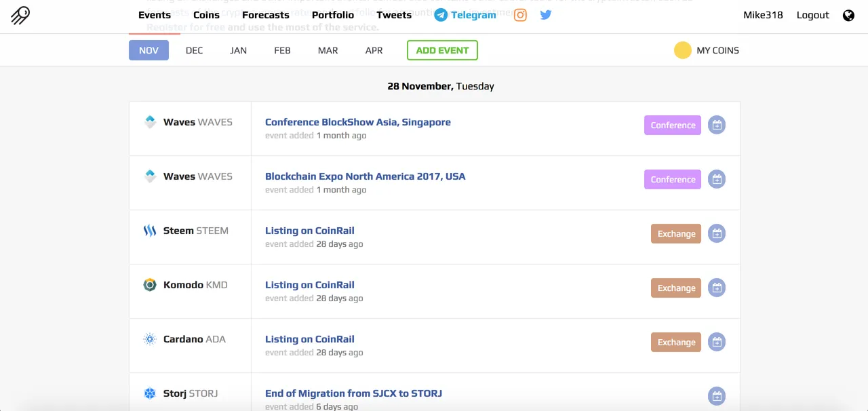
Task: Click Conference tag on BlockShow Asia row
Action: click(x=673, y=125)
